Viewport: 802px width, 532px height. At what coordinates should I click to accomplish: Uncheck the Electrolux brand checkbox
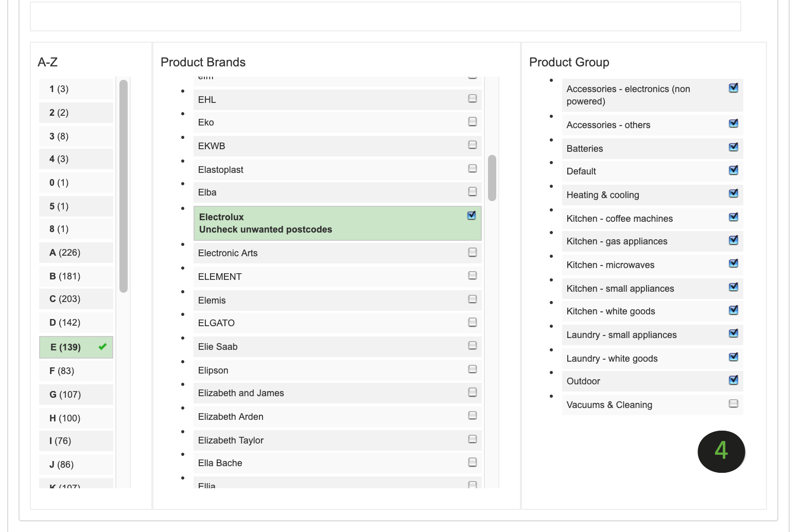point(472,216)
